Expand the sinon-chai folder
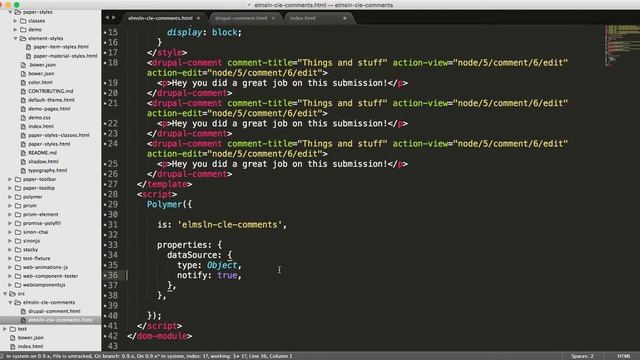 tap(10, 232)
